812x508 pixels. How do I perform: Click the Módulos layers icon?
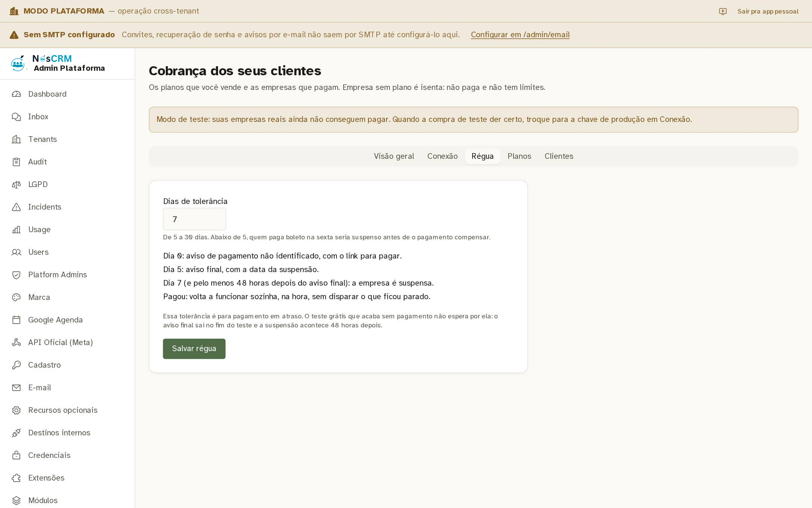pos(16,500)
